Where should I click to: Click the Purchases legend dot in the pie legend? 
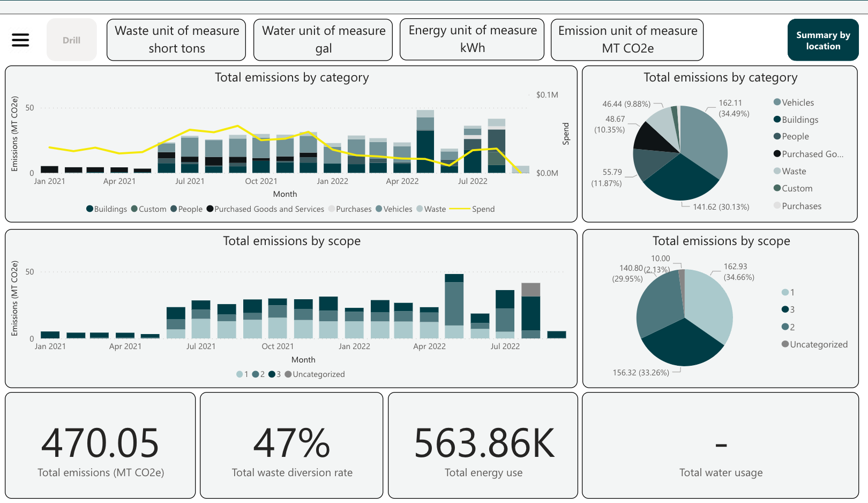pyautogui.click(x=776, y=206)
